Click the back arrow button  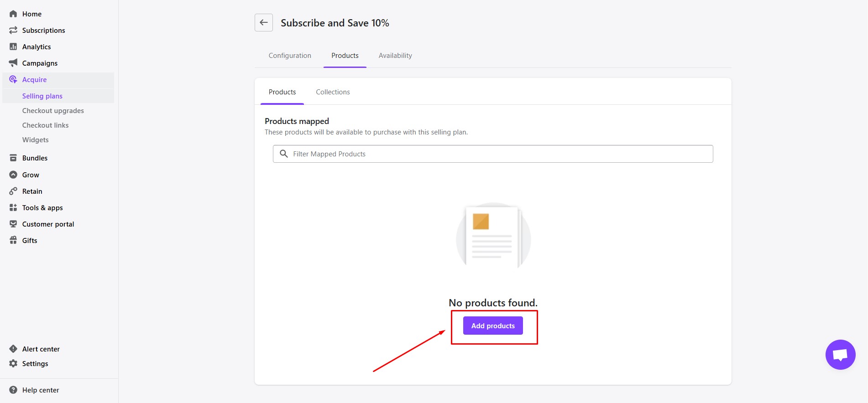[x=264, y=23]
